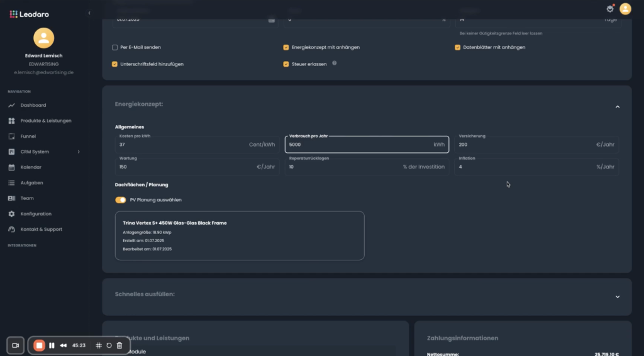
Task: Click the CRM System icon
Action: click(11, 152)
